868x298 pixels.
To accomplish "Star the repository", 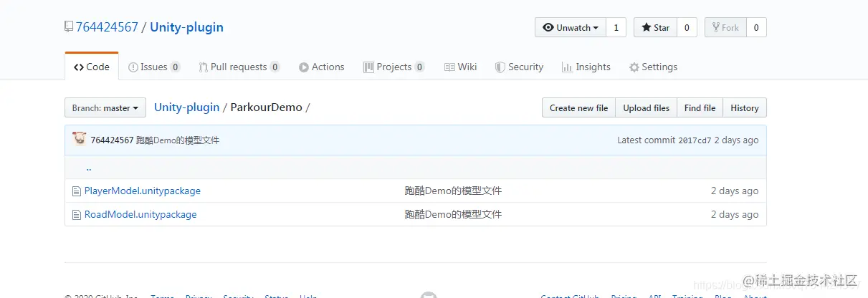I will 655,28.
